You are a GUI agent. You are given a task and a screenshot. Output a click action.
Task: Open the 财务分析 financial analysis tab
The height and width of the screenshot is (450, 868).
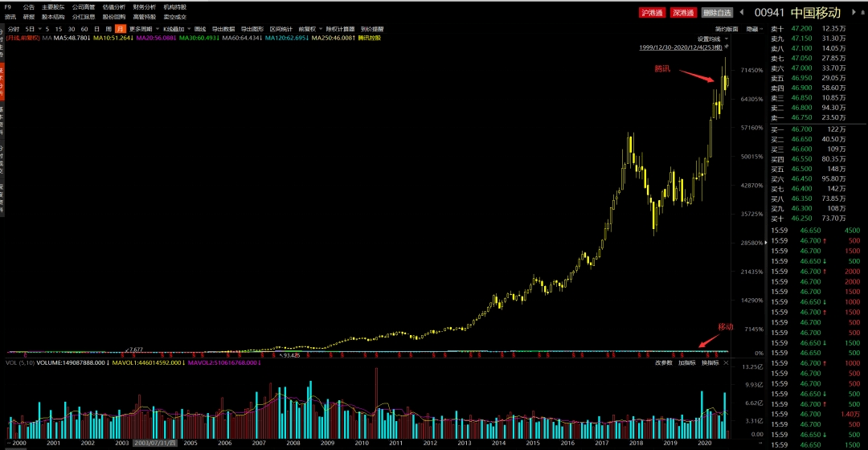tap(145, 7)
